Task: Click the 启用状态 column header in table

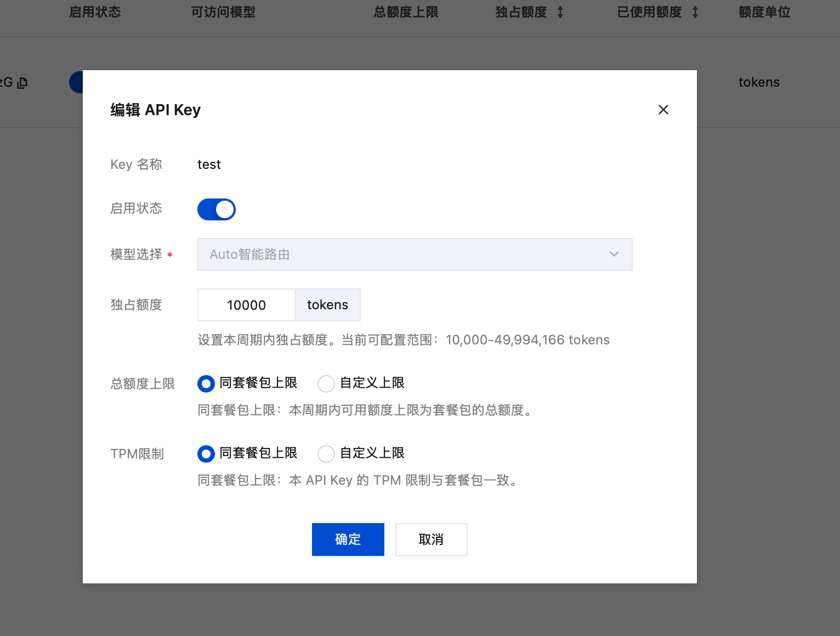Action: (95, 12)
